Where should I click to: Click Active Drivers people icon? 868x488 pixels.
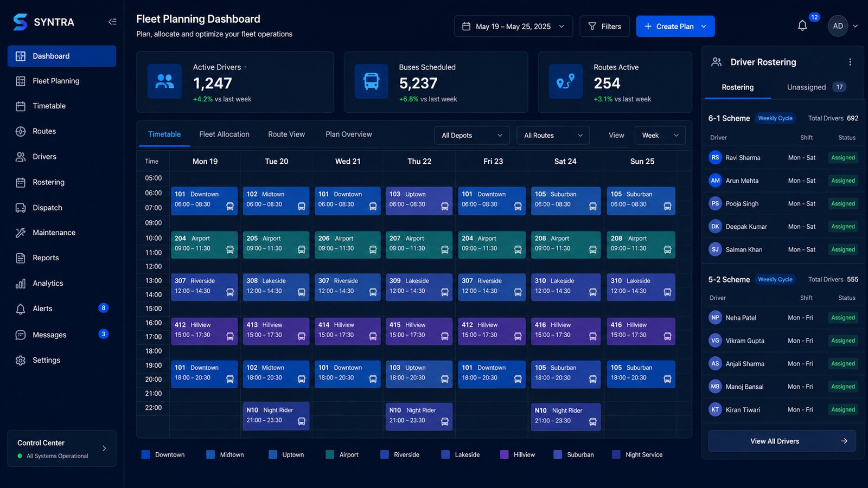(x=164, y=81)
